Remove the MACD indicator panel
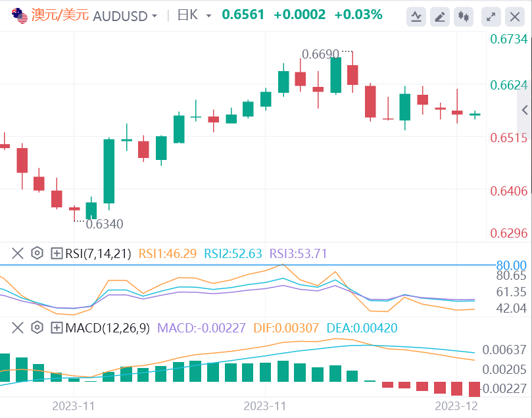532x418 pixels. coord(18,328)
